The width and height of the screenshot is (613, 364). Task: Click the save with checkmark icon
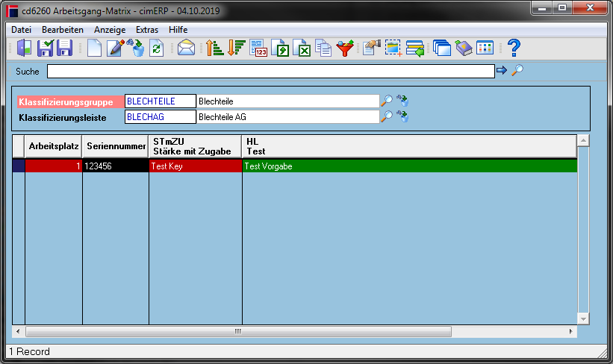tap(46, 48)
